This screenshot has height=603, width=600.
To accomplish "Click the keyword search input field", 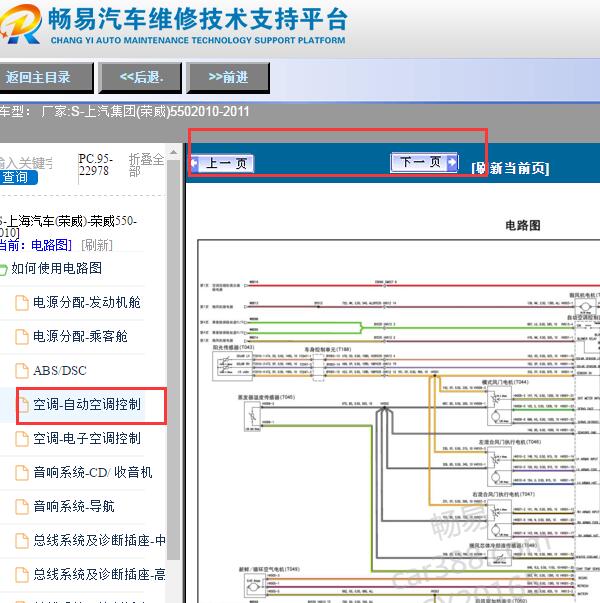I will tap(26, 163).
